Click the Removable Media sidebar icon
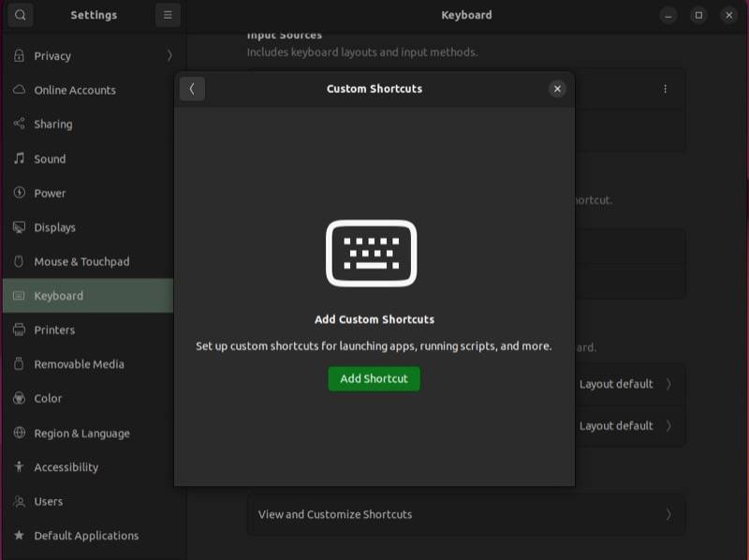This screenshot has width=749, height=560. (18, 364)
